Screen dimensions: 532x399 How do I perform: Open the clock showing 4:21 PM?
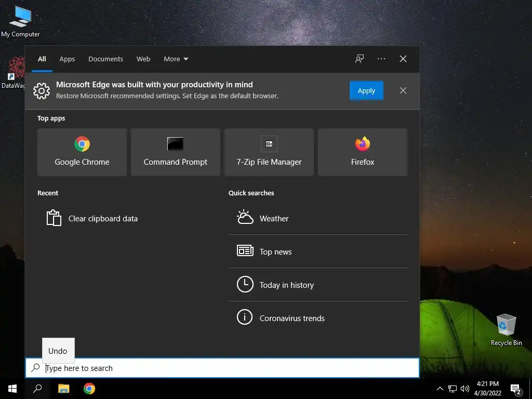(487, 389)
